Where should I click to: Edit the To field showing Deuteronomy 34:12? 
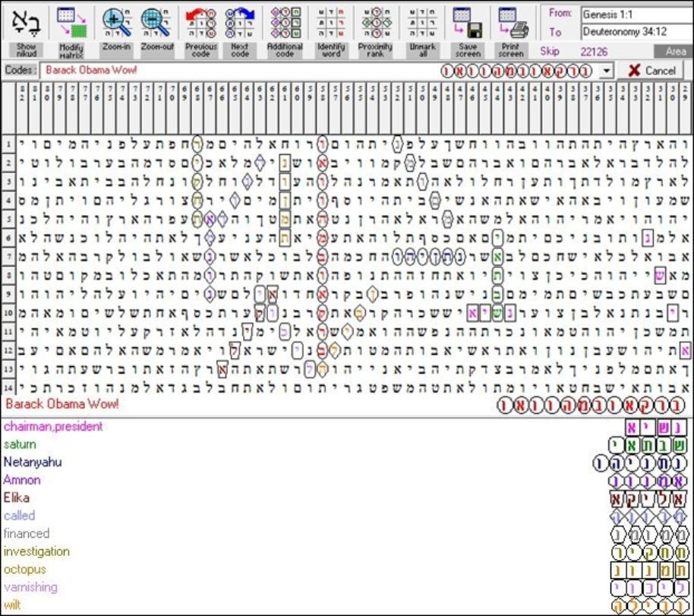coord(637,32)
